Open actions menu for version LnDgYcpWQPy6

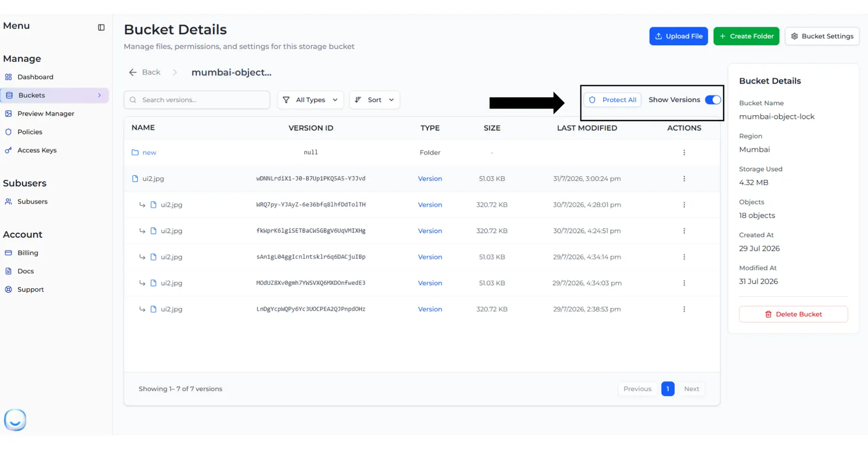(684, 309)
